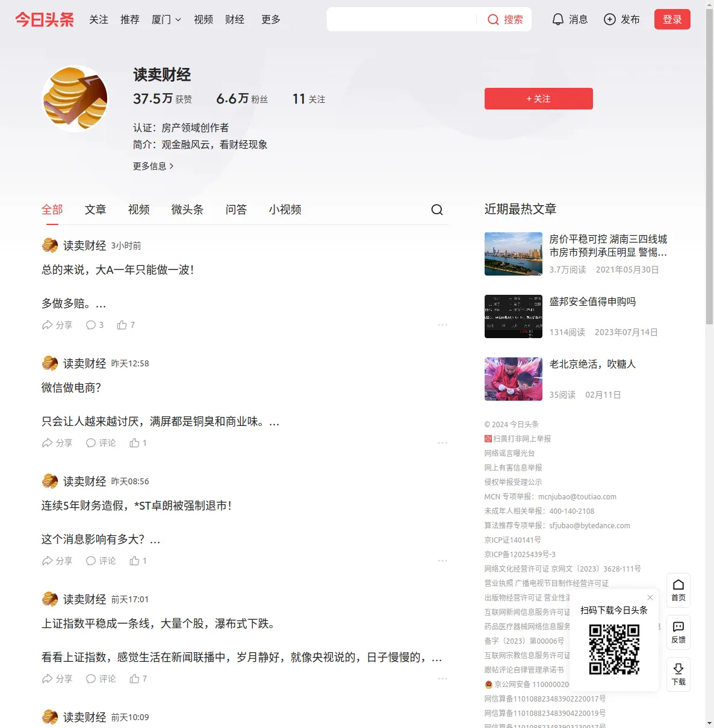714x728 pixels.
Task: Go to 首页 via floating home icon
Action: tap(678, 590)
